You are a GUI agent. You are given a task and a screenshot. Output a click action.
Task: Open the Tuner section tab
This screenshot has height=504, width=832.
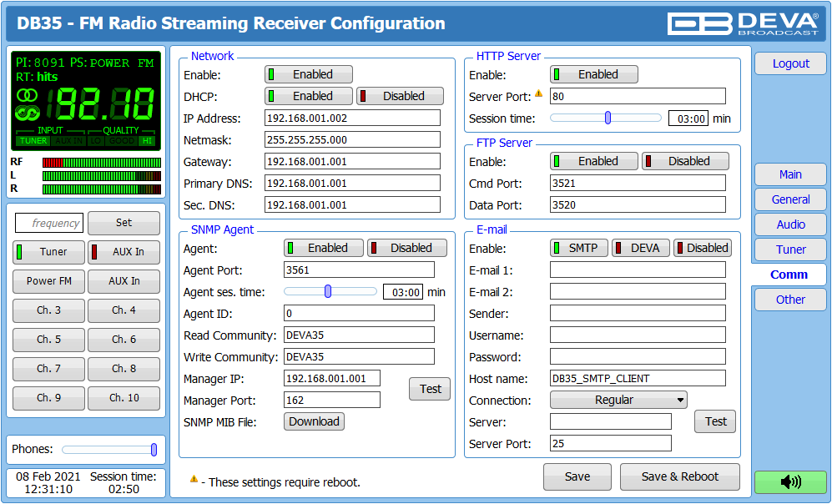point(790,249)
